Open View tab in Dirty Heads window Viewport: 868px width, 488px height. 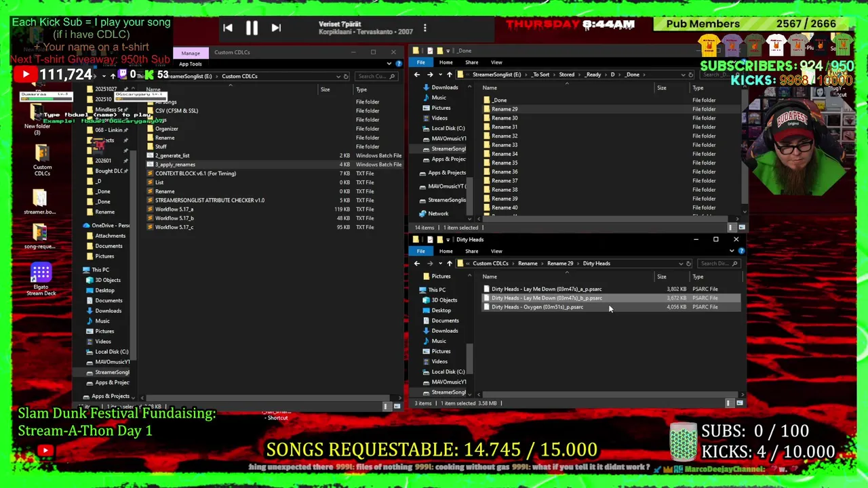pos(496,251)
